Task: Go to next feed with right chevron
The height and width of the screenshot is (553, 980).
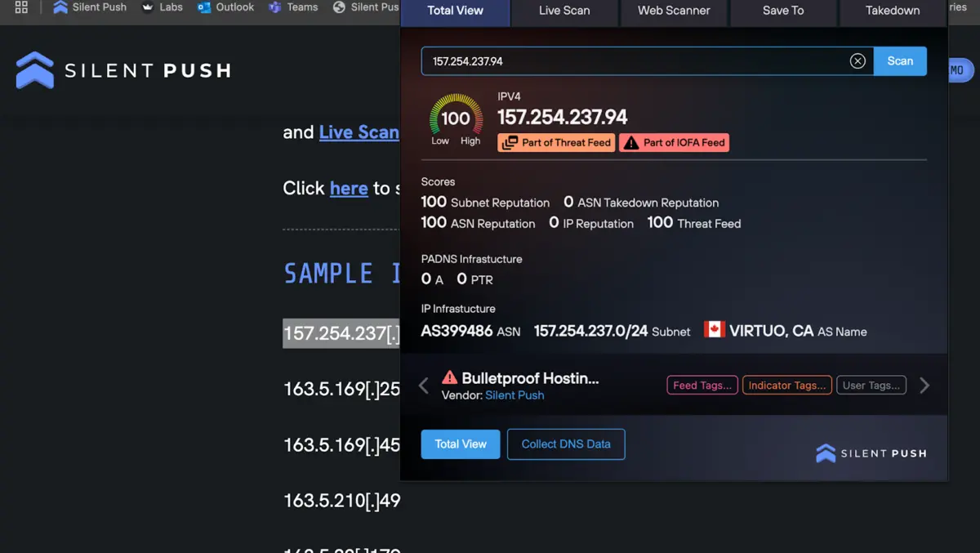Action: [x=924, y=386]
